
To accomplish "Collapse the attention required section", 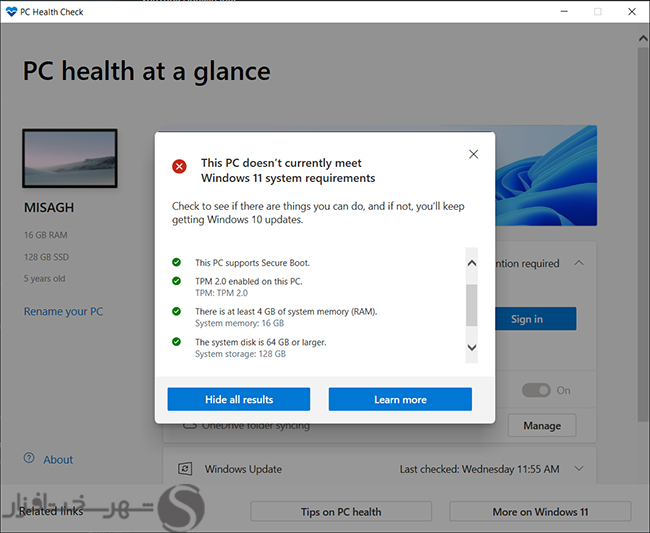I will (579, 263).
